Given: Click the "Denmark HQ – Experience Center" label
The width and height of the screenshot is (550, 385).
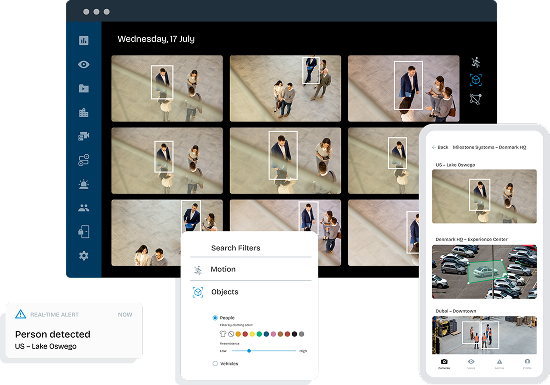Looking at the screenshot, I should point(471,239).
